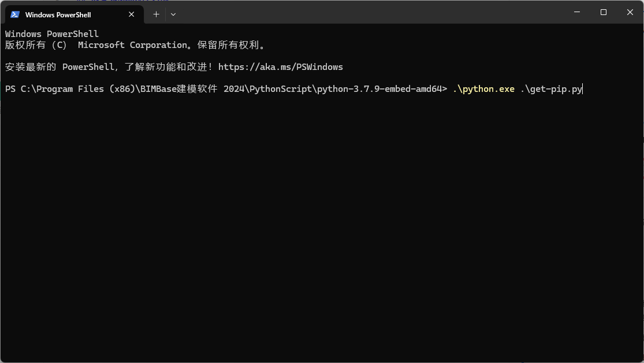This screenshot has height=363, width=644.
Task: Click the Microsoft Corporation copyright text
Action: (132, 45)
